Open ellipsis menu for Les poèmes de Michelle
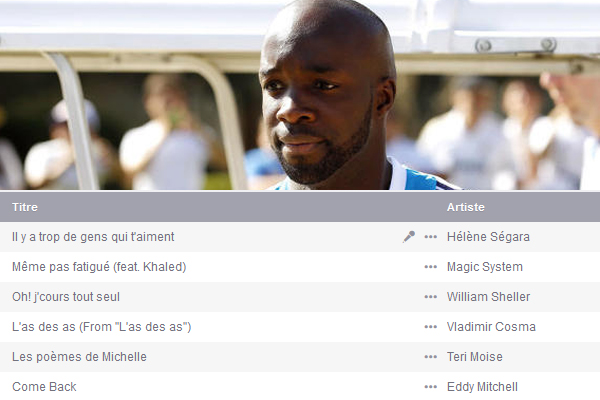The height and width of the screenshot is (400, 600). (430, 357)
